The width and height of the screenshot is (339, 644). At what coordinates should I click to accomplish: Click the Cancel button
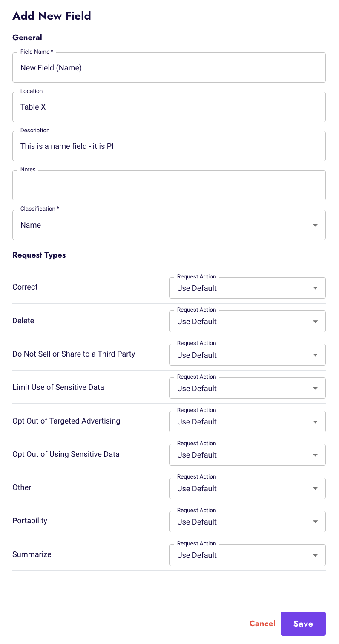tap(262, 624)
